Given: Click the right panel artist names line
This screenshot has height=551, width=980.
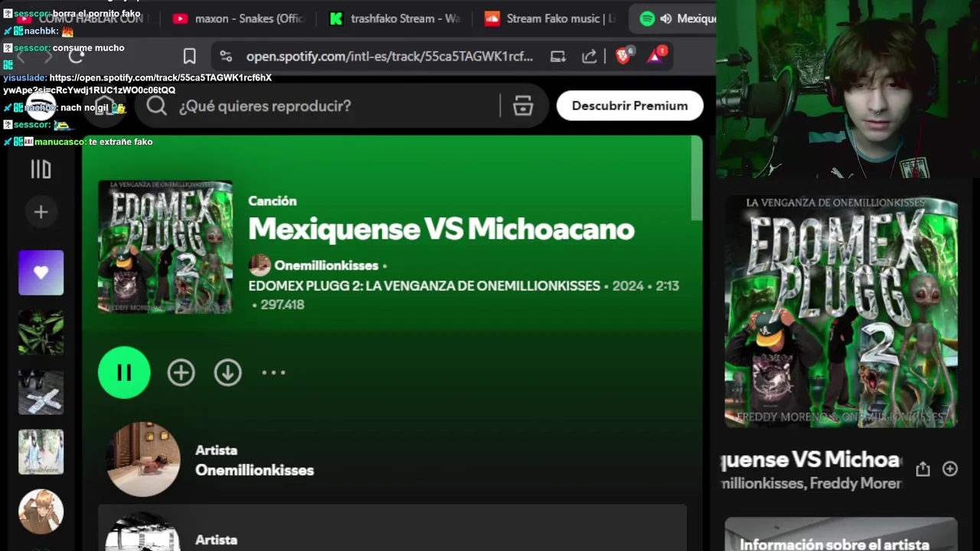Looking at the screenshot, I should coord(812,484).
